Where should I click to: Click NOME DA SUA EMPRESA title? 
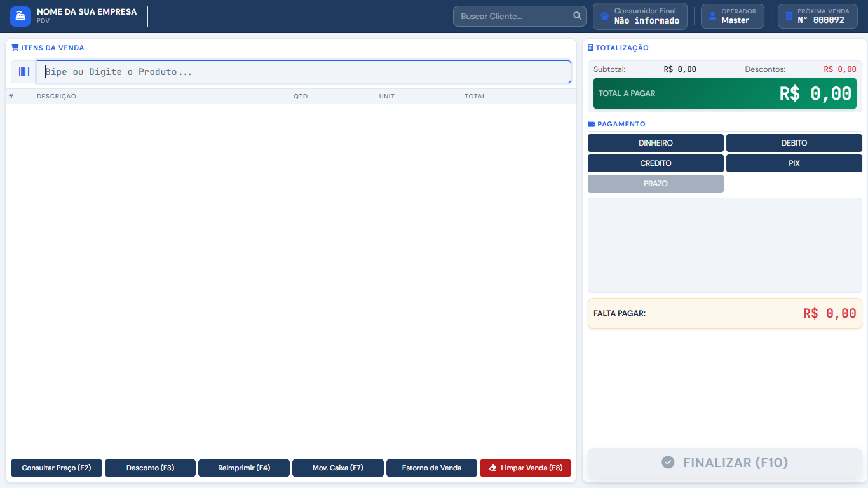click(x=87, y=11)
